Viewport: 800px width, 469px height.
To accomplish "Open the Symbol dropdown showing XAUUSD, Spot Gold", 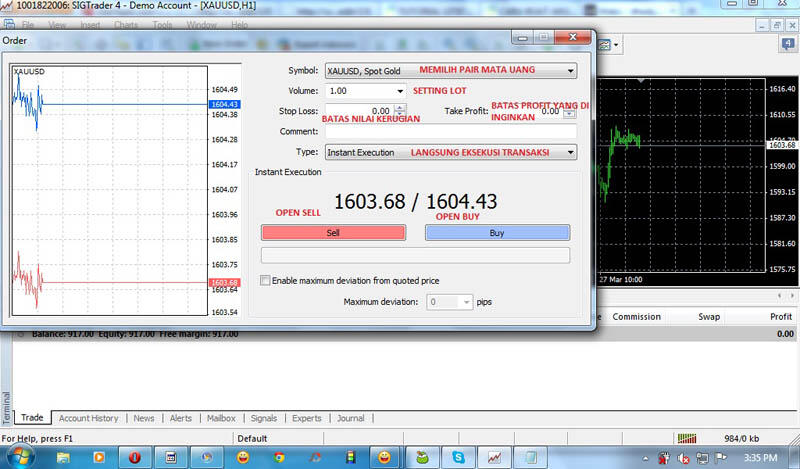I will (451, 70).
